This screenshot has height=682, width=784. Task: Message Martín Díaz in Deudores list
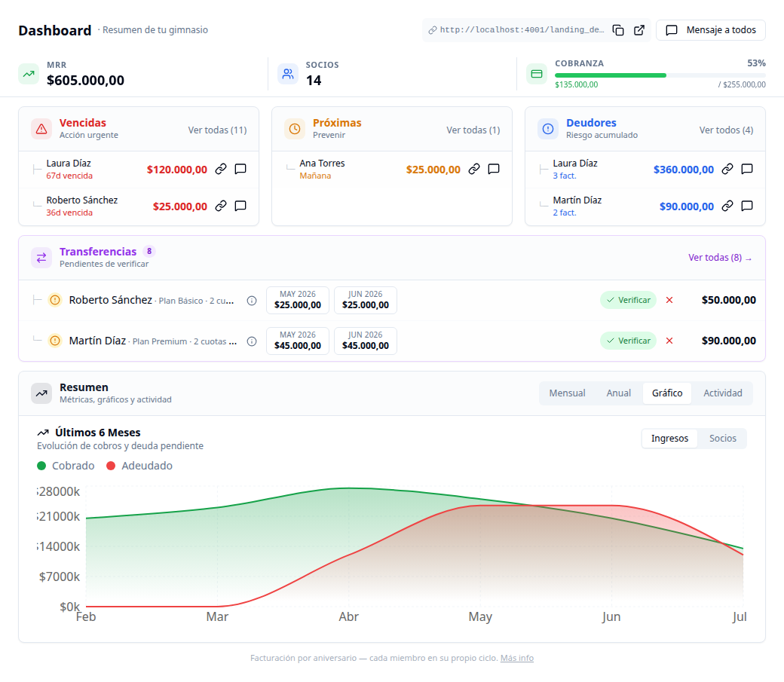click(747, 206)
